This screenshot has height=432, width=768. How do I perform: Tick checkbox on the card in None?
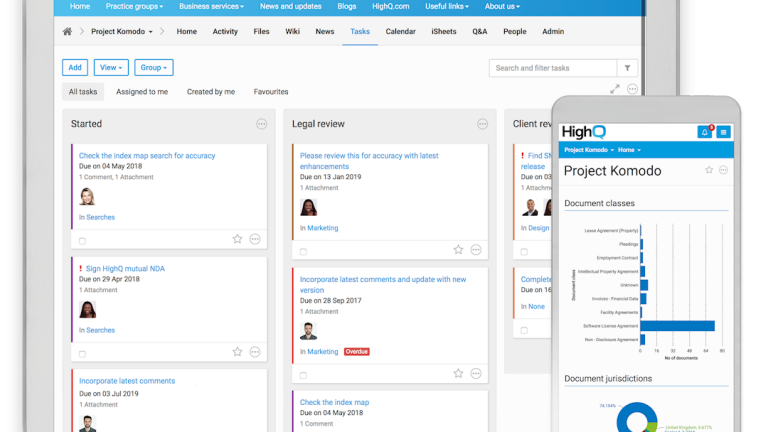point(524,330)
